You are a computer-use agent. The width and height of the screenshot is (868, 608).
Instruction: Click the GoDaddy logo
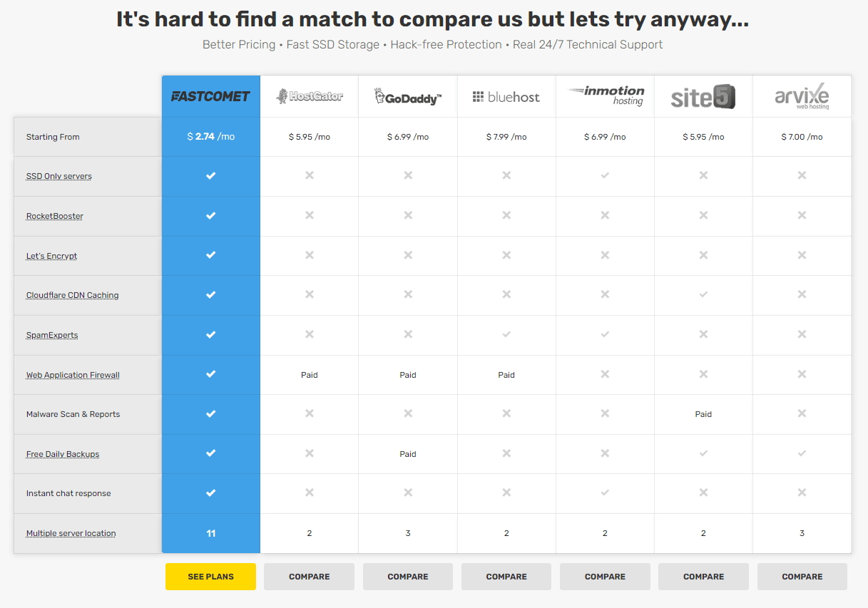(x=408, y=97)
